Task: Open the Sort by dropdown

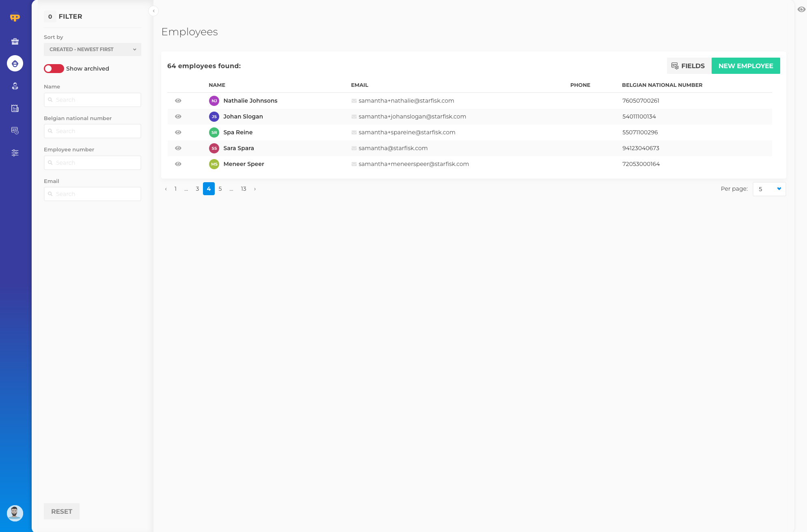Action: click(x=93, y=50)
